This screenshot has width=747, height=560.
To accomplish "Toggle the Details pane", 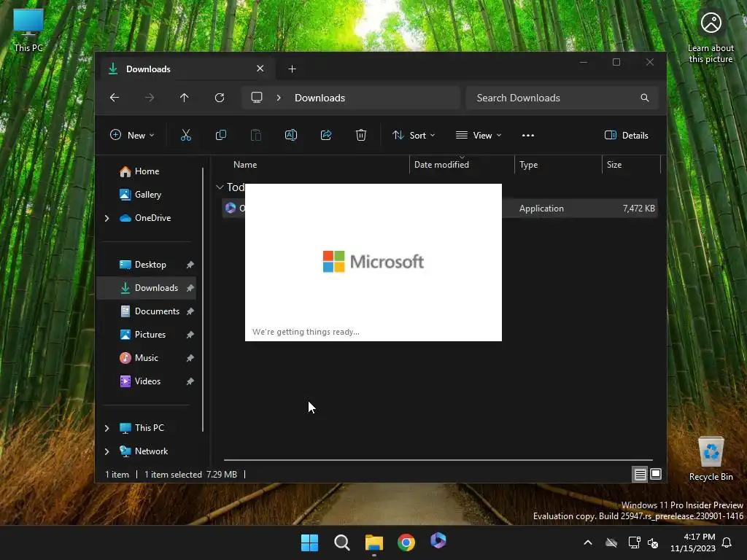I will [627, 135].
